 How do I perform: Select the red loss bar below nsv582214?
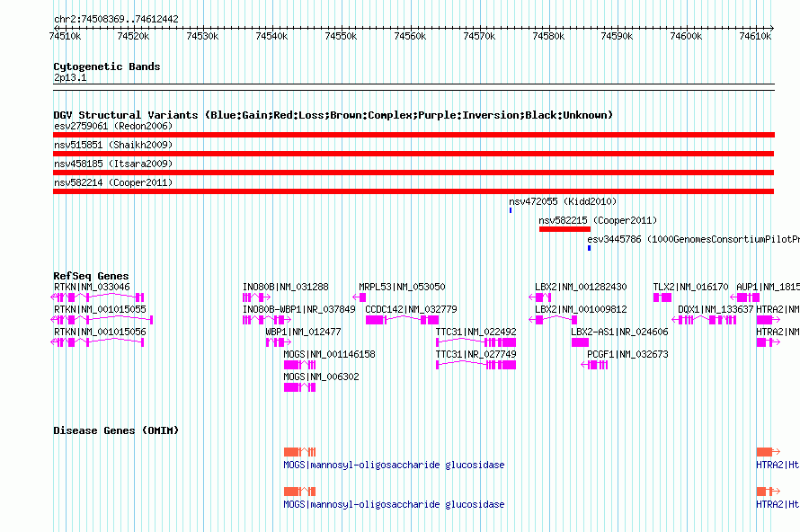(413, 191)
